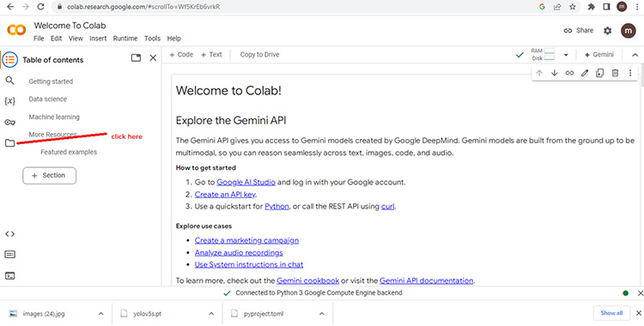Open Create a marketing campaign link
Screen dimensions: 644x326
pos(246,240)
